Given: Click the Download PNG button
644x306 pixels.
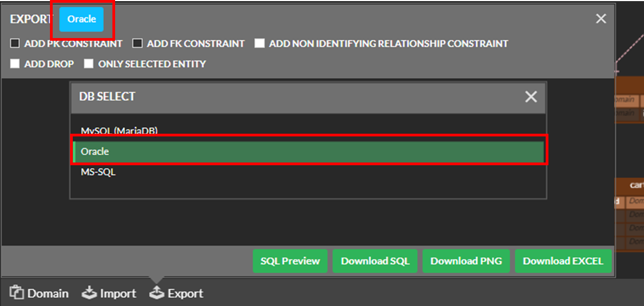Looking at the screenshot, I should tap(466, 261).
